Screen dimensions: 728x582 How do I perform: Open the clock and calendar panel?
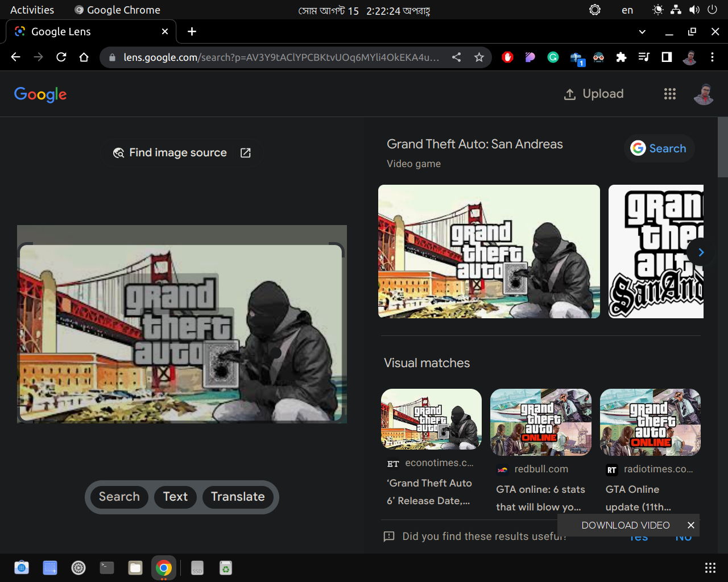click(364, 10)
